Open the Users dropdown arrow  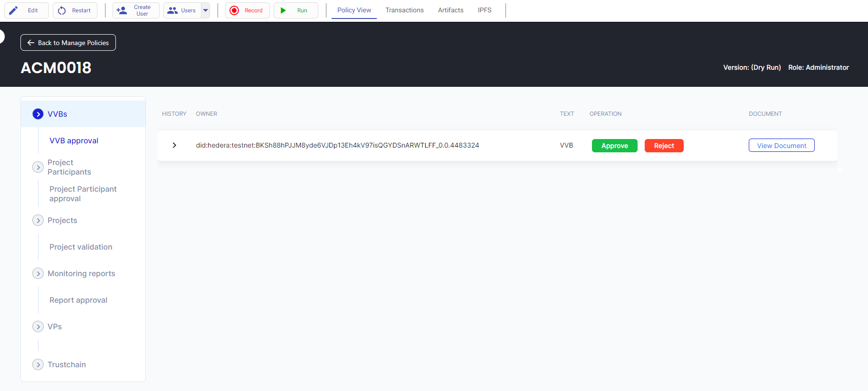coord(205,10)
